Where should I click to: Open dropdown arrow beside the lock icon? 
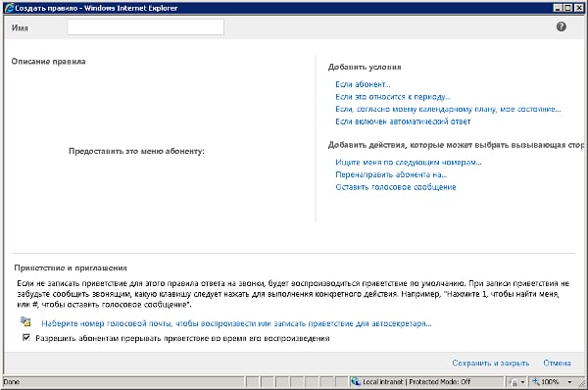(x=522, y=382)
